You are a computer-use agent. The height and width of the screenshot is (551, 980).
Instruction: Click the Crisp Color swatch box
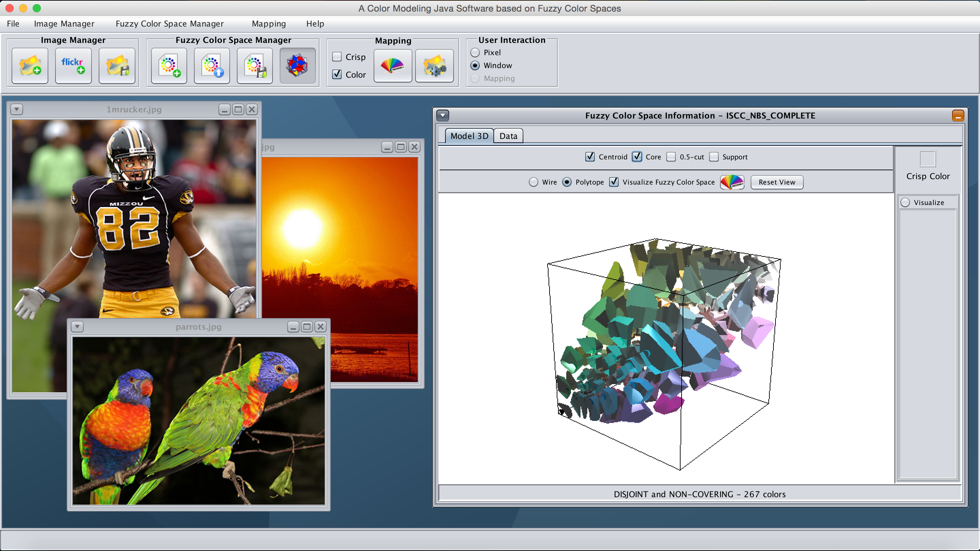point(928,159)
